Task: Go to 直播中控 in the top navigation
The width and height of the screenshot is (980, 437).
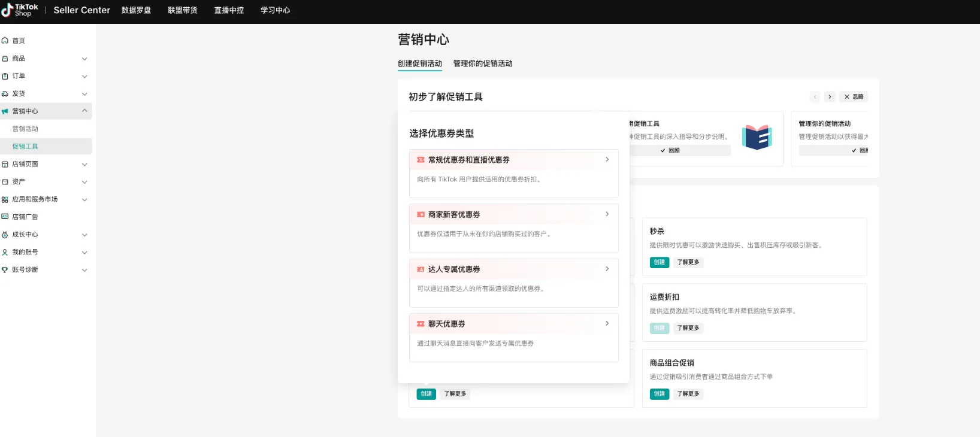Action: (229, 10)
